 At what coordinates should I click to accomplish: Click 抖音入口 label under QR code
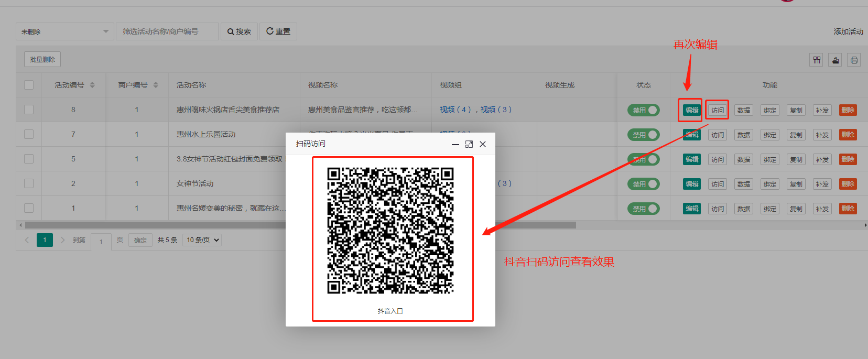(390, 311)
